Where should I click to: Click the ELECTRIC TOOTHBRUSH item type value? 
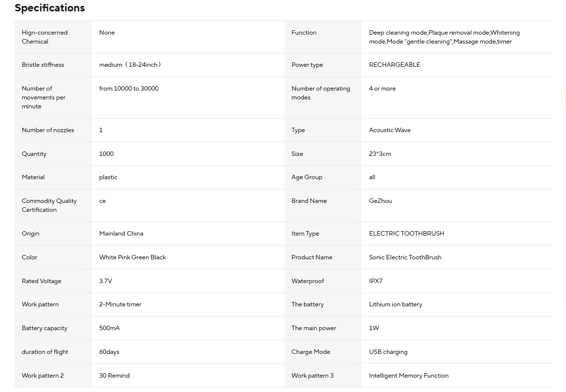coord(407,234)
